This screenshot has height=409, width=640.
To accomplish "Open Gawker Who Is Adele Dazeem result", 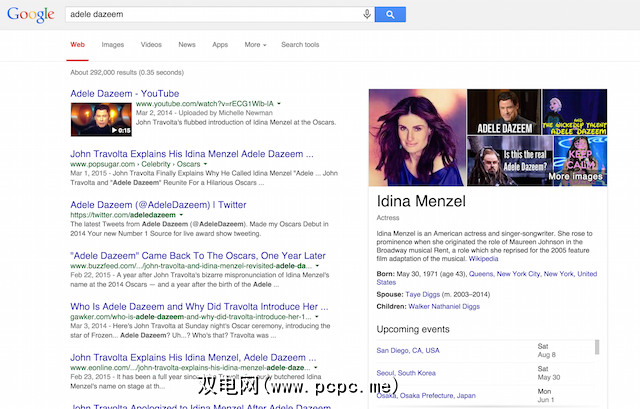I will pyautogui.click(x=199, y=307).
